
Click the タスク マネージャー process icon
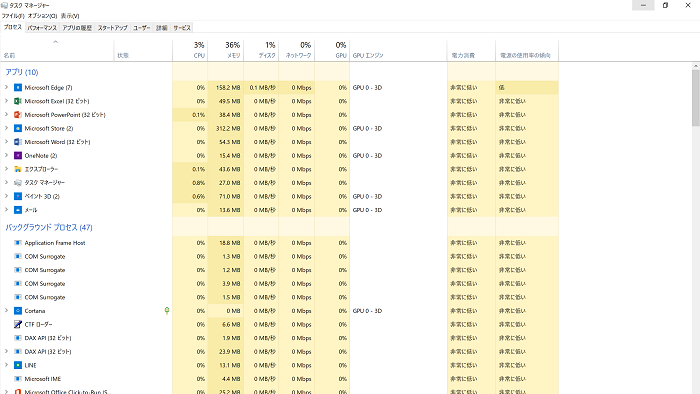coord(18,182)
